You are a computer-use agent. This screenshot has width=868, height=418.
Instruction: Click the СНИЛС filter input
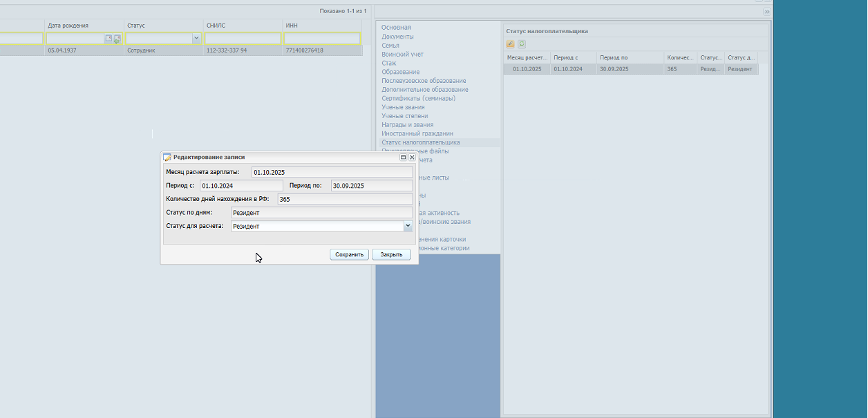pyautogui.click(x=243, y=39)
